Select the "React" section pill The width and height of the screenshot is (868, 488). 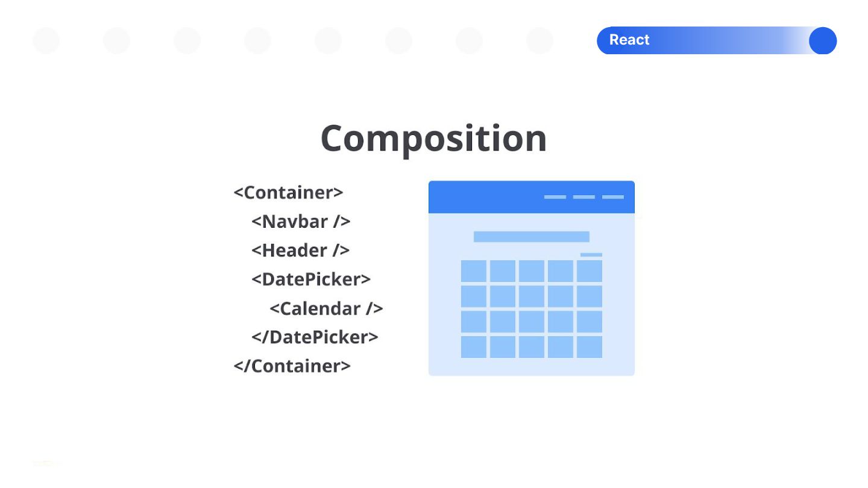click(x=717, y=40)
